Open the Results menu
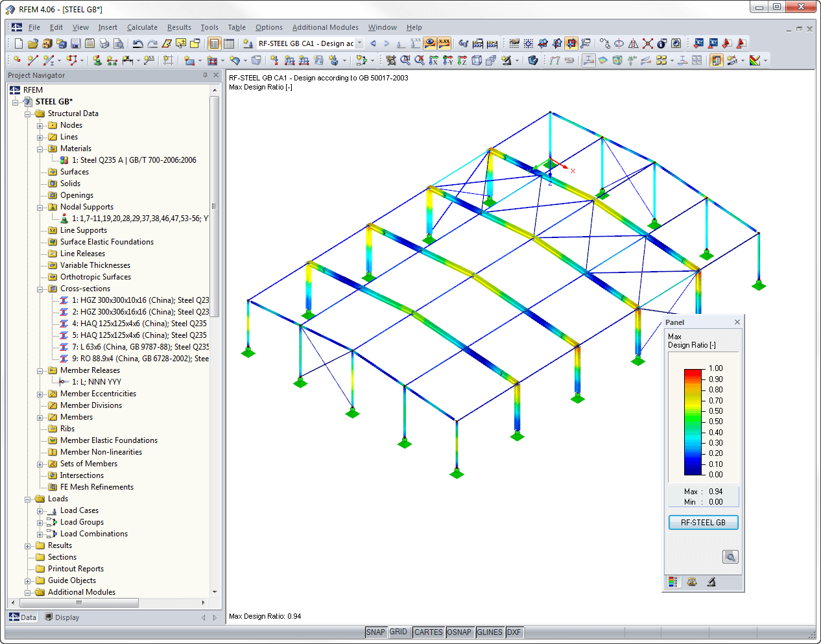 tap(179, 27)
